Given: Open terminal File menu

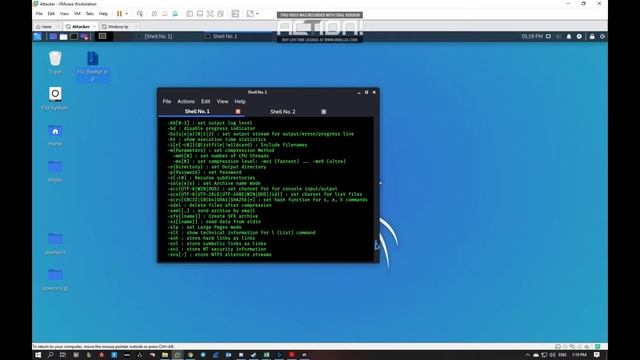Looking at the screenshot, I should coord(167,101).
